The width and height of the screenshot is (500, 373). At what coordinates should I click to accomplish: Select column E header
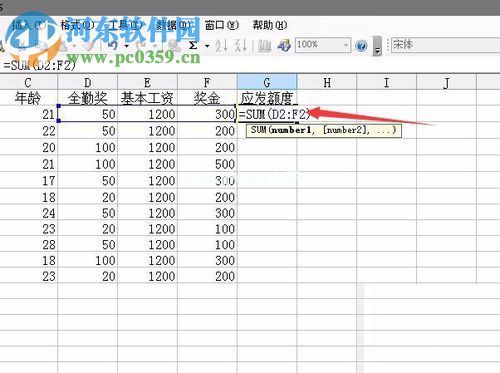(147, 82)
